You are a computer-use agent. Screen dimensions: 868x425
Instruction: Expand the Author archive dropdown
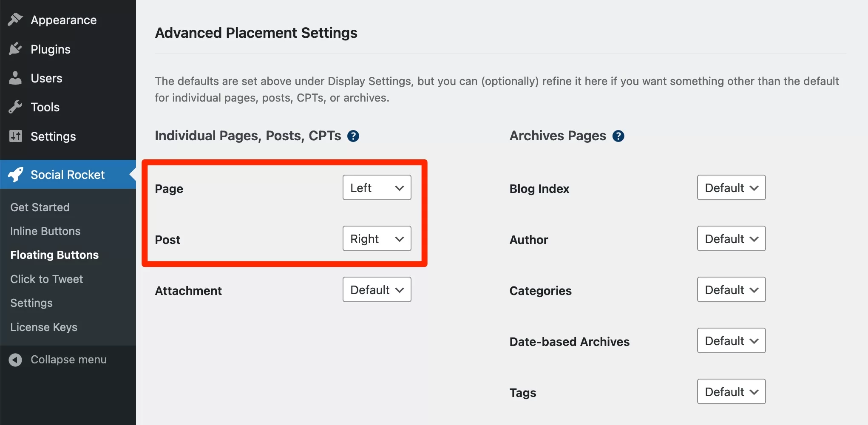[732, 238]
